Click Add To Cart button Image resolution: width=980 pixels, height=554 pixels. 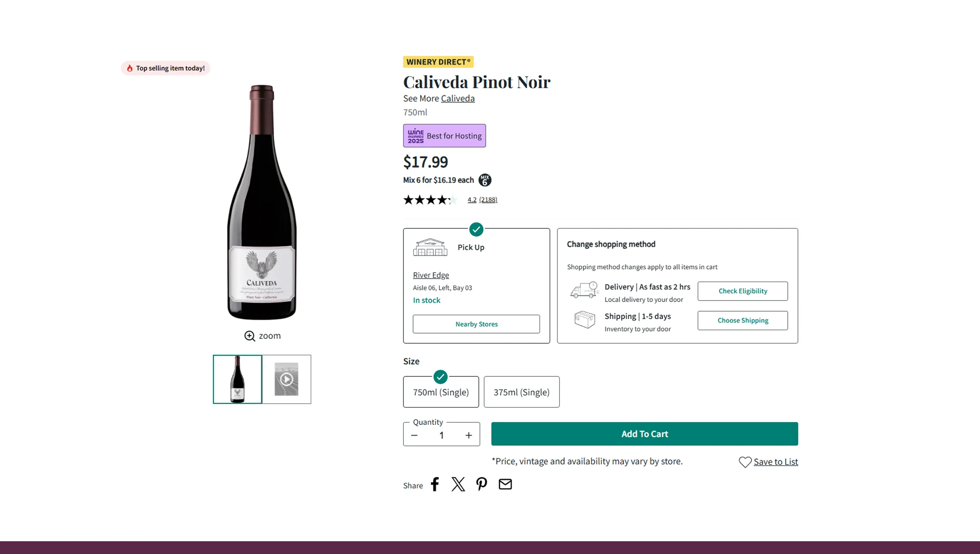click(x=645, y=434)
